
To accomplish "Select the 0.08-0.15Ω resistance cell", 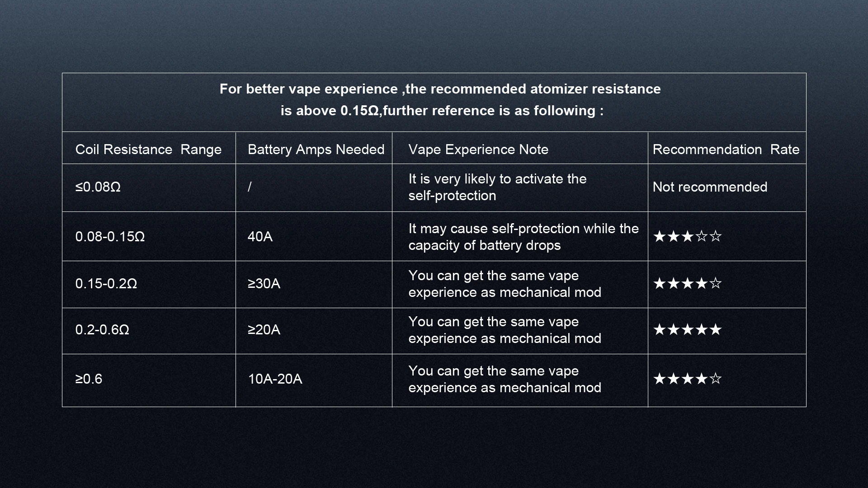I will [110, 236].
